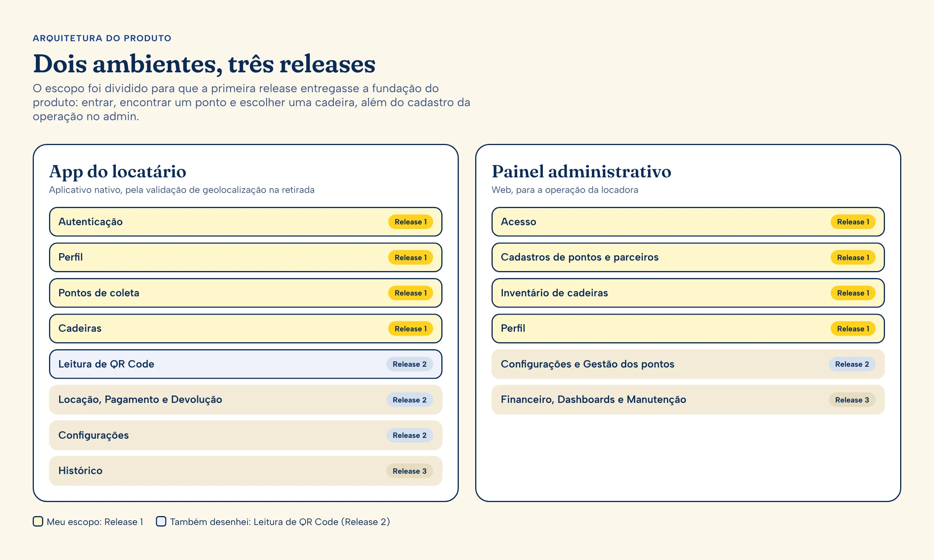Screen dimensions: 934x560
Task: Click Release 3 badge on Financeiro row
Action: [x=852, y=400]
